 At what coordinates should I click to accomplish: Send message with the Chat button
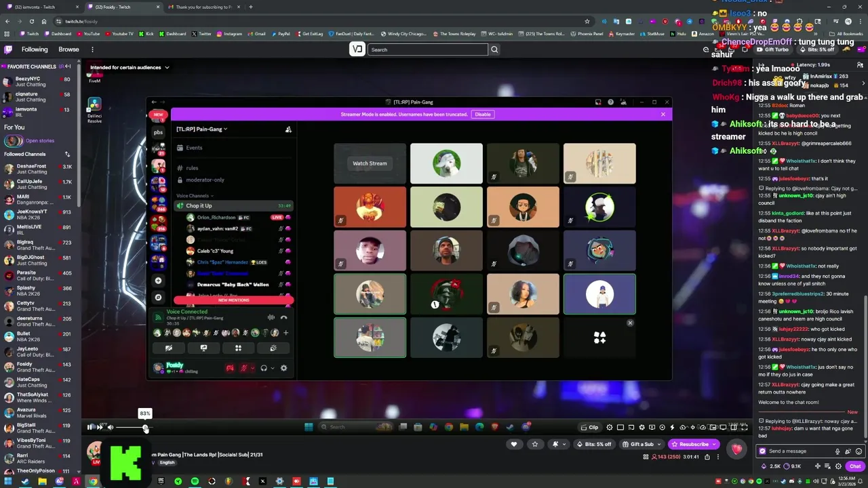pos(855,466)
